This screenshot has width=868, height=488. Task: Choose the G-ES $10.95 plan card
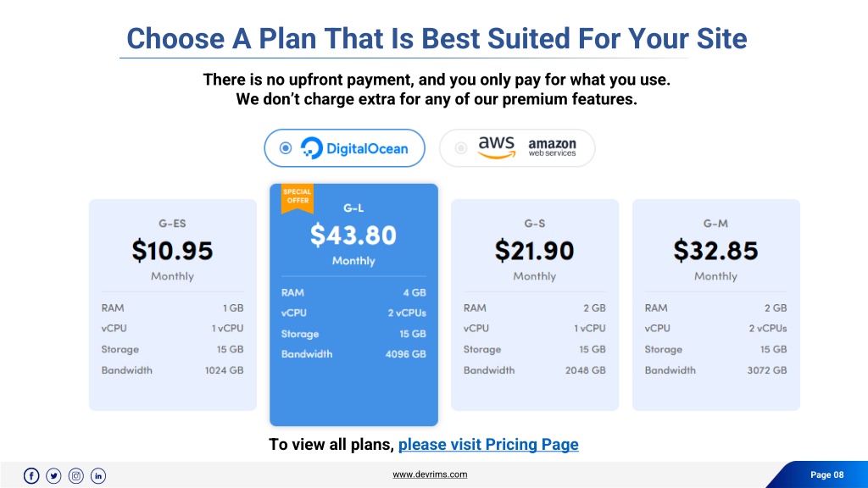click(x=173, y=305)
